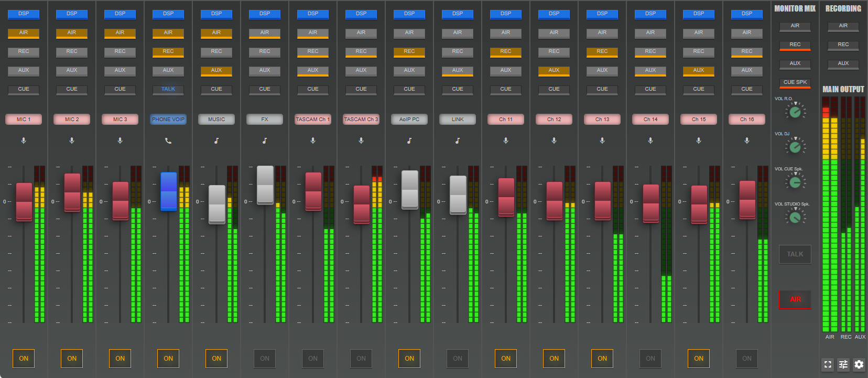Open the gear settings icon
The height and width of the screenshot is (378, 868).
[x=859, y=364]
